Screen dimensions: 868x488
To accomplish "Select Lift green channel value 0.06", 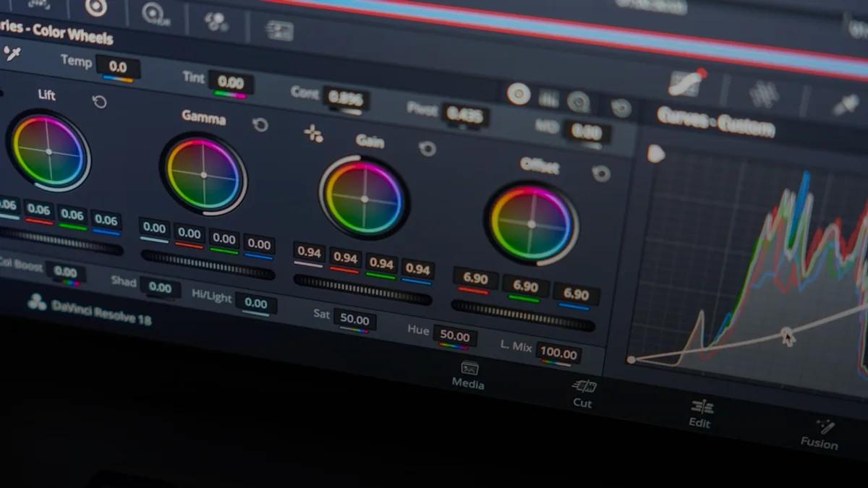I will [x=72, y=215].
